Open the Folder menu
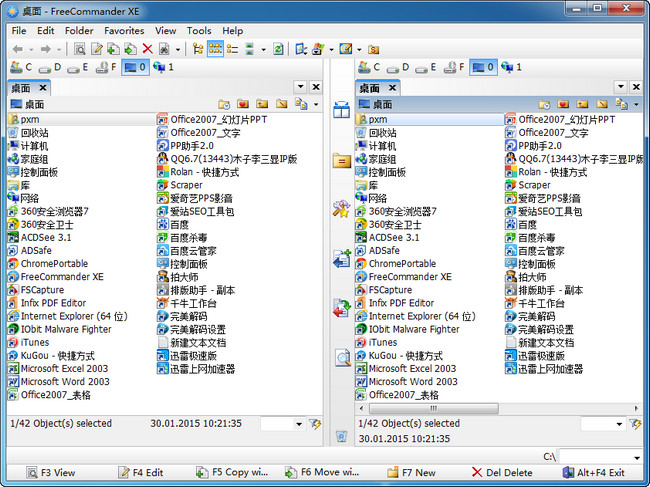 click(79, 31)
